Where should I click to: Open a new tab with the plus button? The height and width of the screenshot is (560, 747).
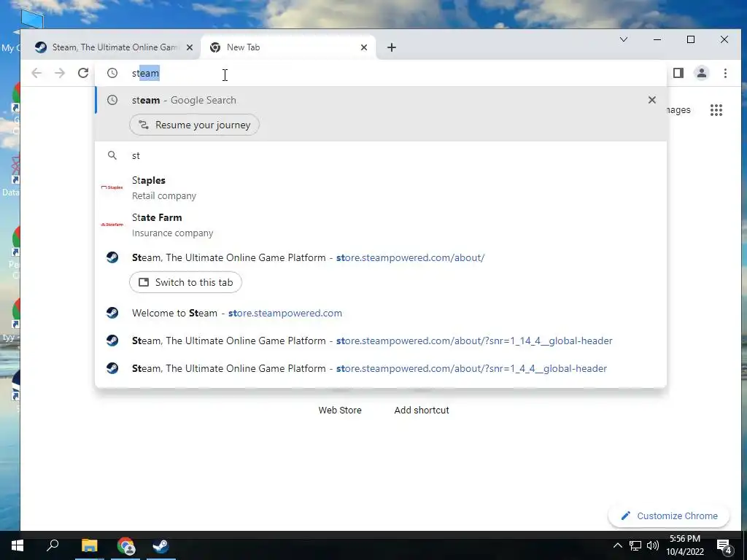click(x=391, y=47)
